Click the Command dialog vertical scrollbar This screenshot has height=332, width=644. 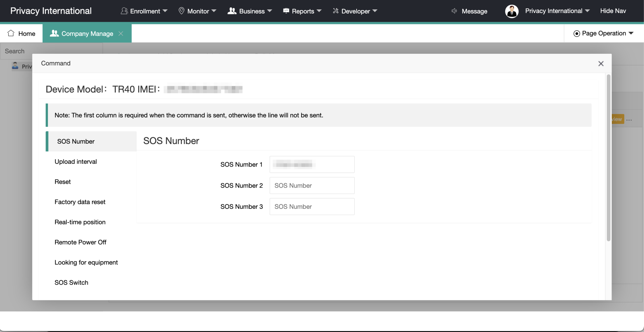point(608,158)
